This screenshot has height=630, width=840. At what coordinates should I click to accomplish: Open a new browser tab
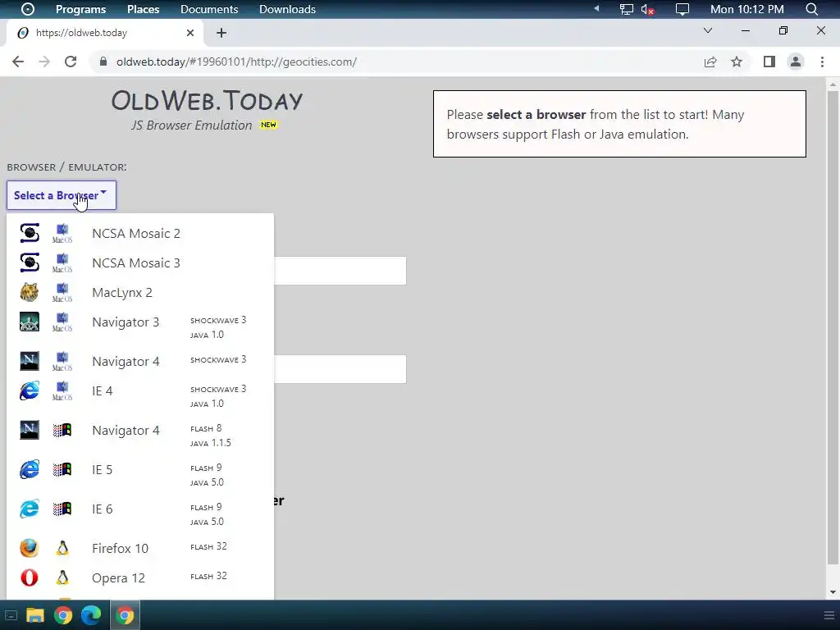pyautogui.click(x=221, y=33)
